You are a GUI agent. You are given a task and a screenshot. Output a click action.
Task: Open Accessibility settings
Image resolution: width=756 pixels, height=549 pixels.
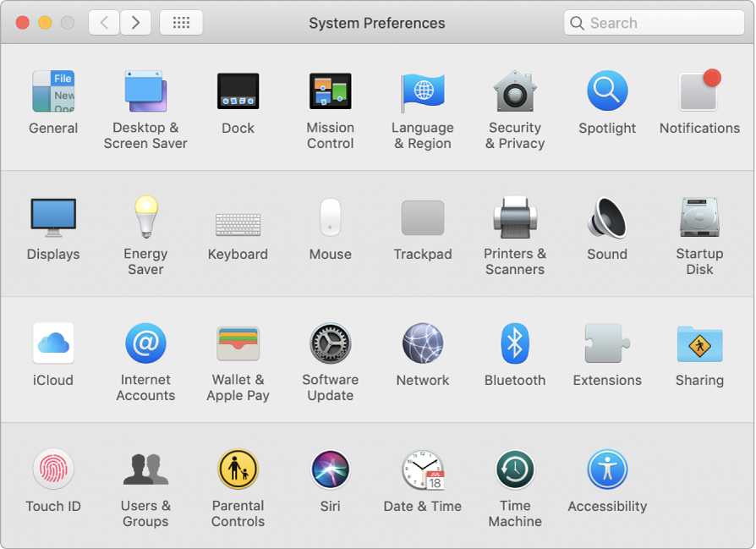pyautogui.click(x=607, y=468)
